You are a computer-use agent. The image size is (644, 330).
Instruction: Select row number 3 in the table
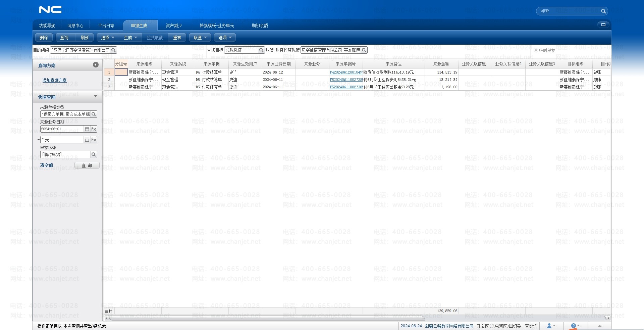tap(109, 87)
